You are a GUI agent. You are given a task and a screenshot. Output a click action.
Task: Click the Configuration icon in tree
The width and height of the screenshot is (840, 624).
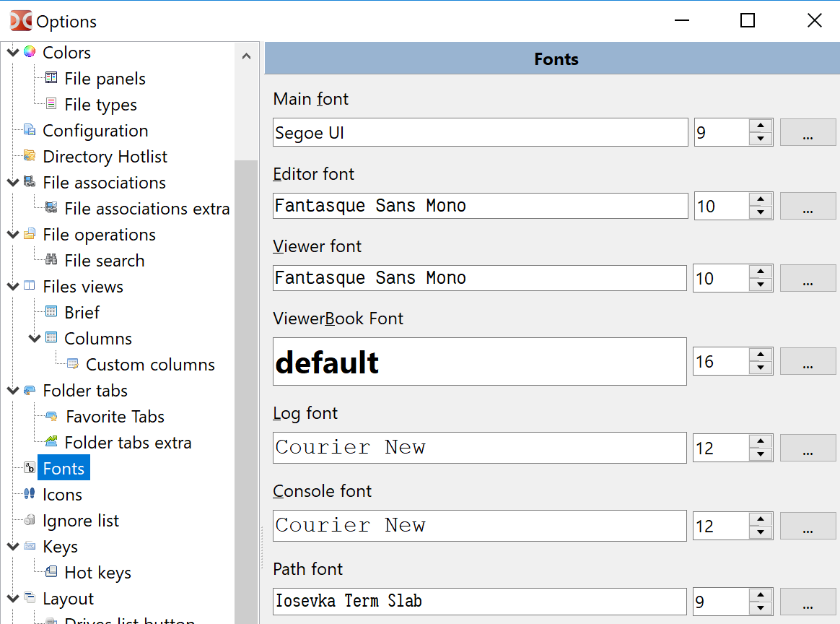point(29,130)
